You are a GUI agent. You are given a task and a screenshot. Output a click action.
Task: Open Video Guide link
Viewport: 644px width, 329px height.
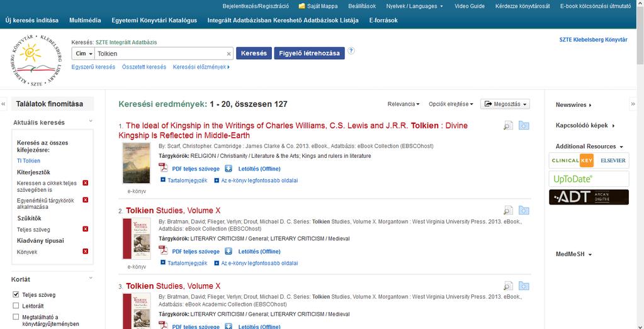click(470, 6)
